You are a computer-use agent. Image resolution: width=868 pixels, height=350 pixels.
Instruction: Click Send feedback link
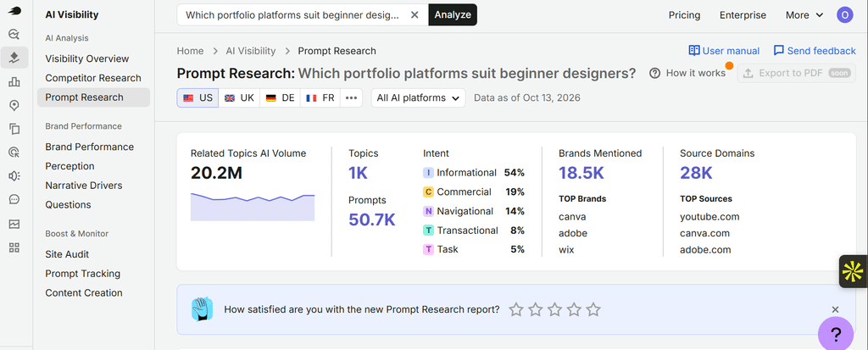click(815, 51)
